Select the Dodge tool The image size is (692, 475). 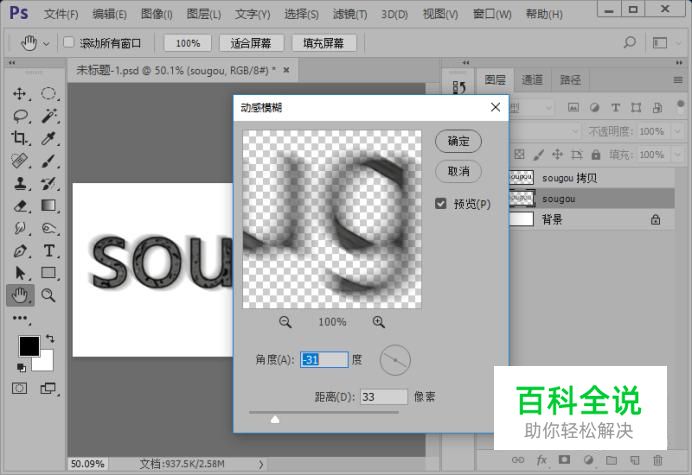[x=49, y=228]
